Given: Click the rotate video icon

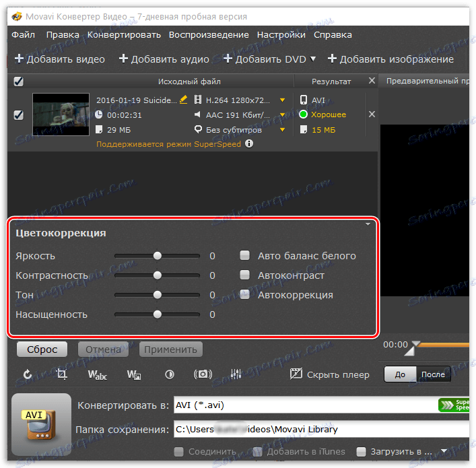Looking at the screenshot, I should click(x=28, y=374).
